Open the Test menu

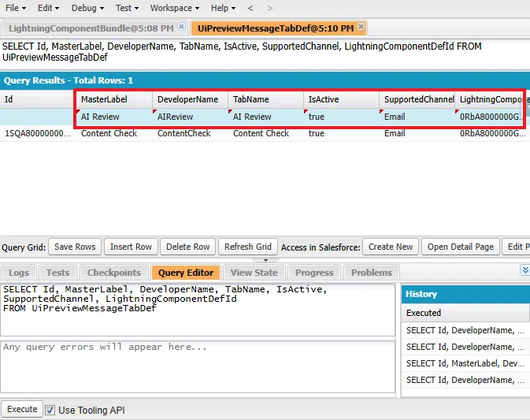click(127, 8)
